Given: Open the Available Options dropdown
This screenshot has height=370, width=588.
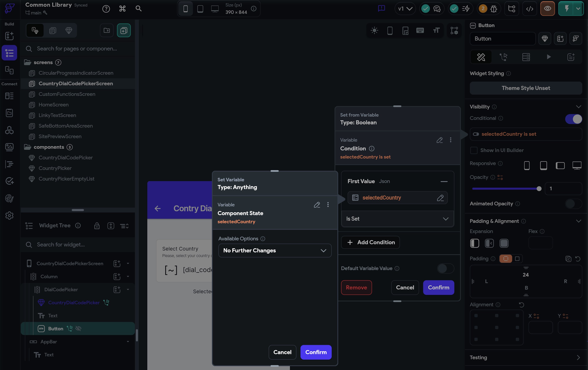Looking at the screenshot, I should (x=274, y=250).
